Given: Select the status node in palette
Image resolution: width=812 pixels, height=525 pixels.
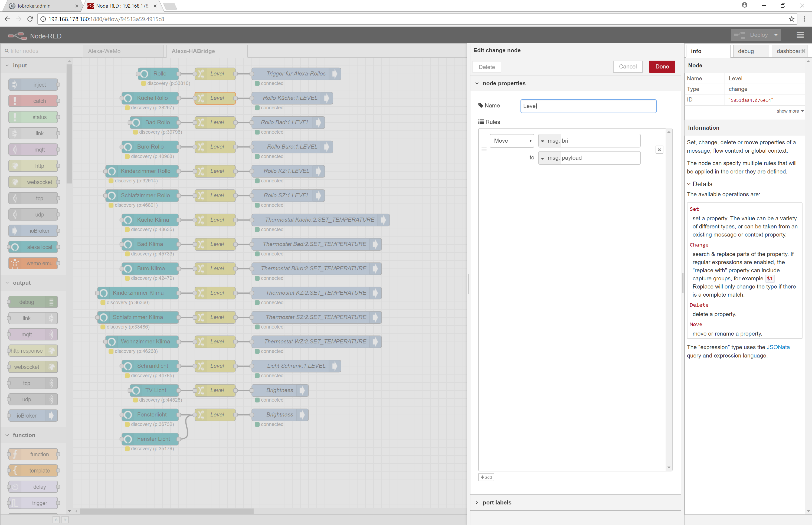Looking at the screenshot, I should click(33, 117).
